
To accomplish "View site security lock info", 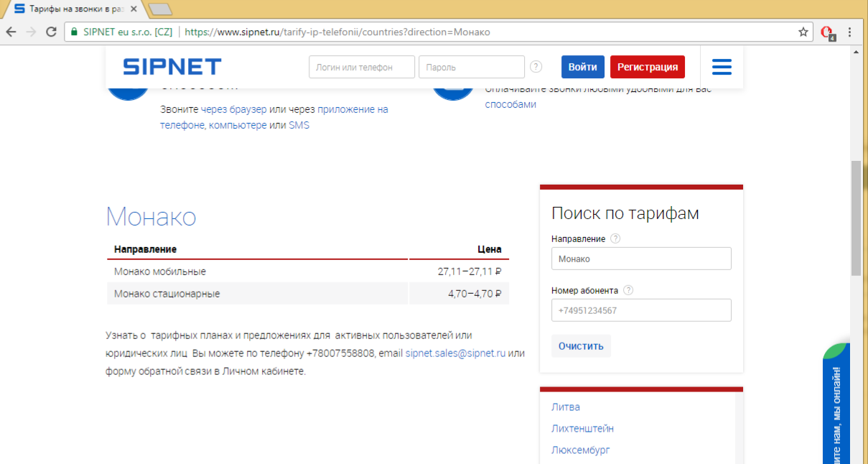I will pyautogui.click(x=73, y=32).
